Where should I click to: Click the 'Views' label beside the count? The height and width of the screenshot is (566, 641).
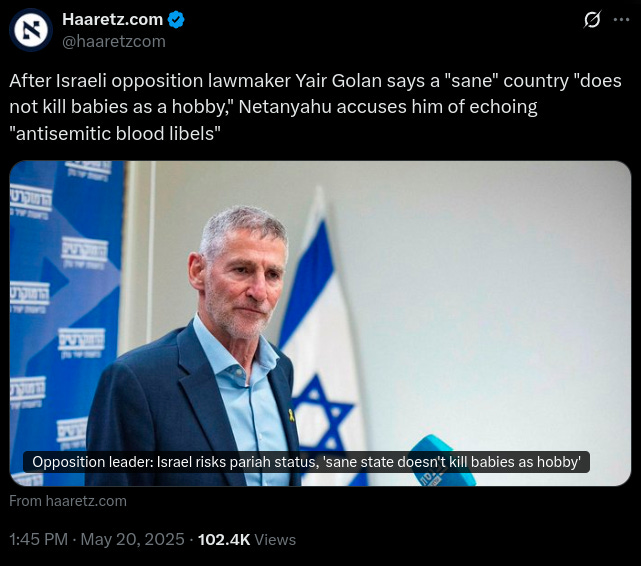coord(275,540)
